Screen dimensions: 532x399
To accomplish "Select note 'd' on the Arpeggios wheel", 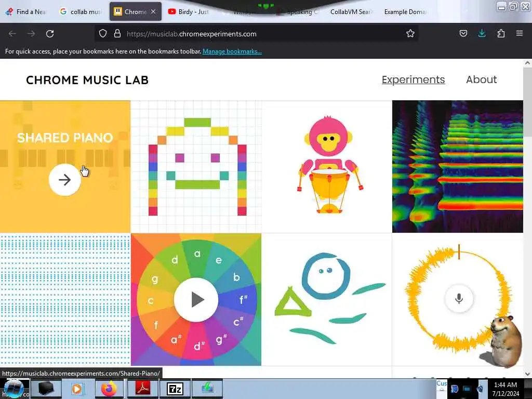I will pyautogui.click(x=175, y=260).
